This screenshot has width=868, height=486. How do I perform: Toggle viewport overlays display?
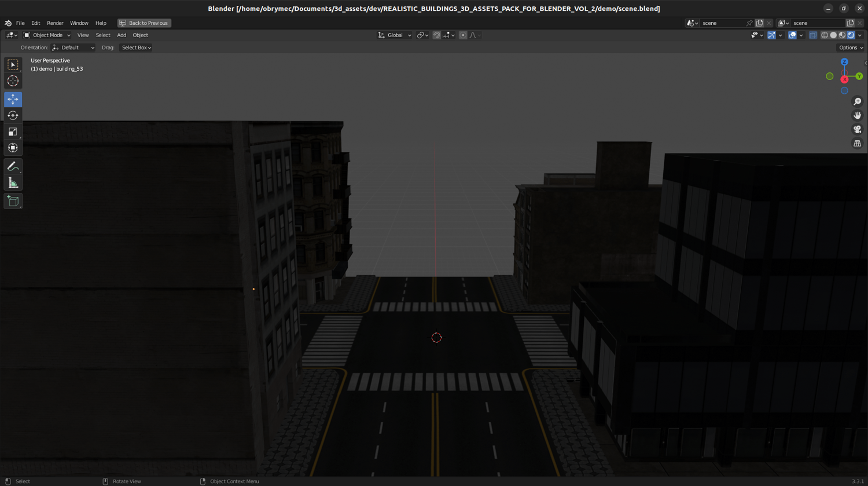[x=792, y=35]
